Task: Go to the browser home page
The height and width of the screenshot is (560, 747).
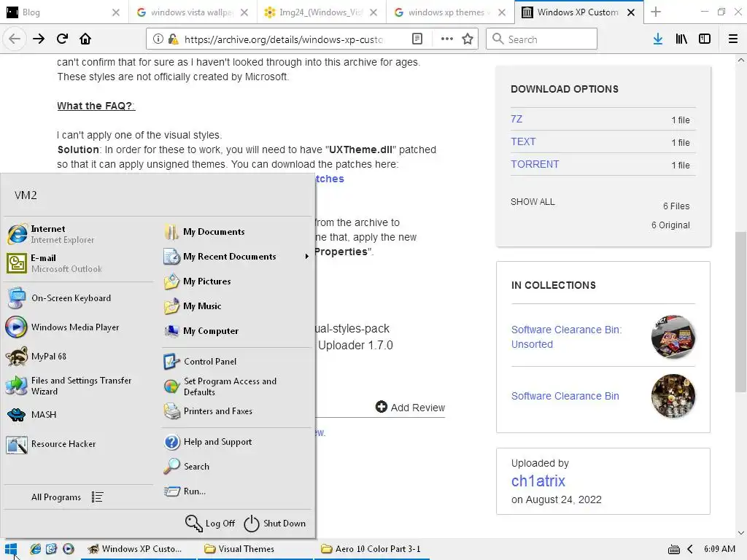Action: point(85,39)
